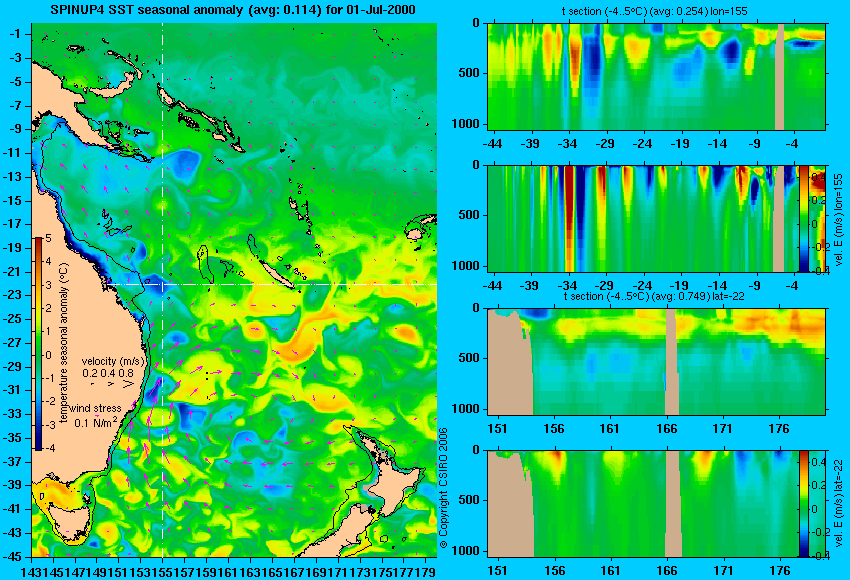Click the '-45' latitude label on the map axis
The width and height of the screenshot is (850, 580).
(x=12, y=557)
